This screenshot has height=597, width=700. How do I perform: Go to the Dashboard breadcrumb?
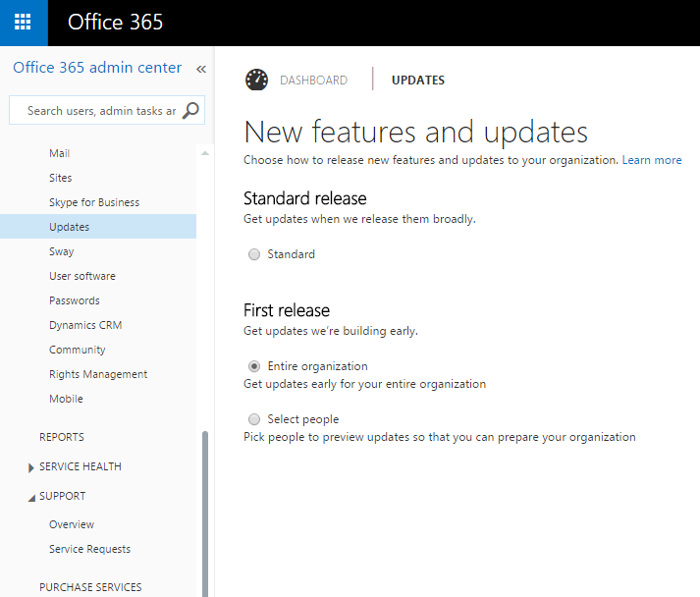pyautogui.click(x=313, y=81)
